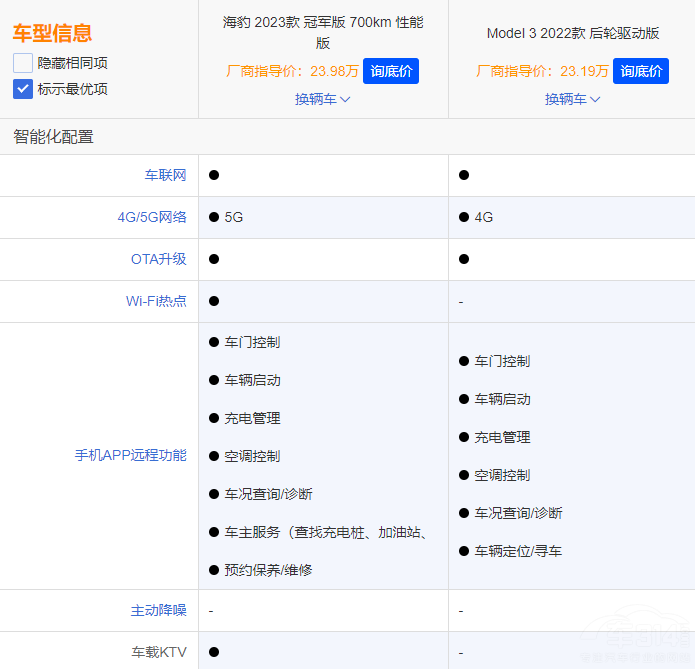Open the 主动降噪 feature link

(x=158, y=610)
